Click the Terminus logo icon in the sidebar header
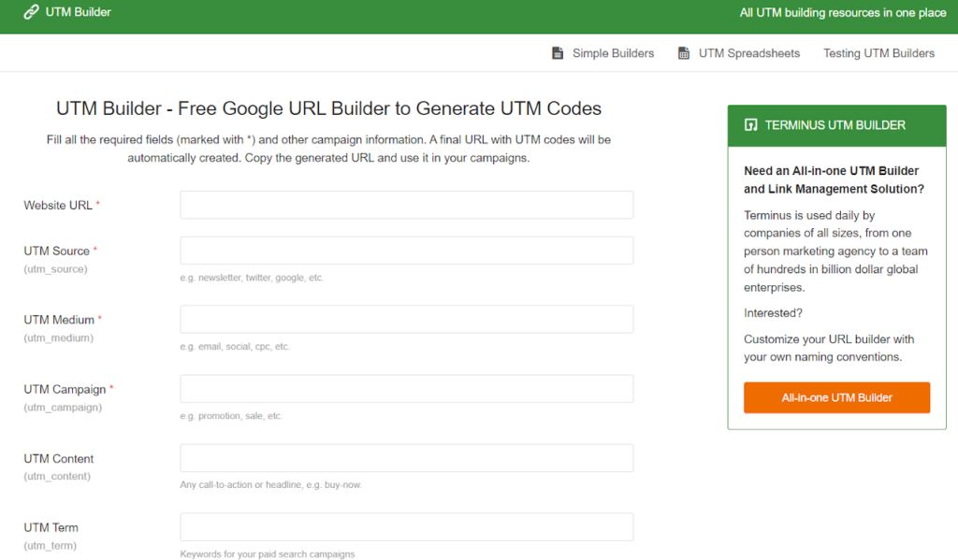The image size is (958, 560). [749, 125]
